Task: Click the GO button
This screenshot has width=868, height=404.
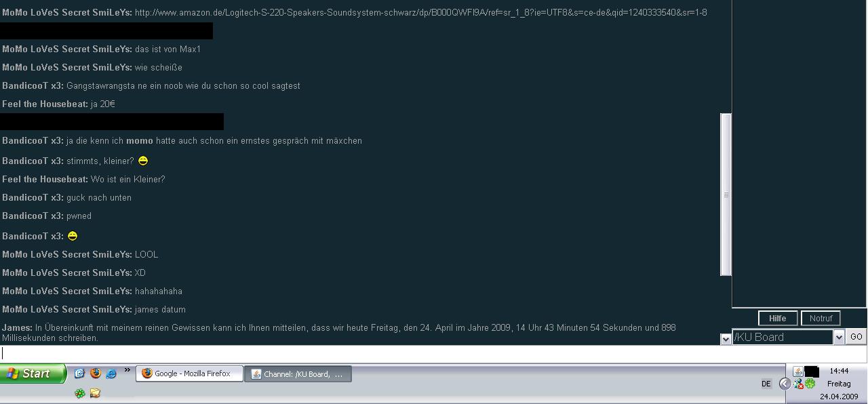Action: [856, 337]
